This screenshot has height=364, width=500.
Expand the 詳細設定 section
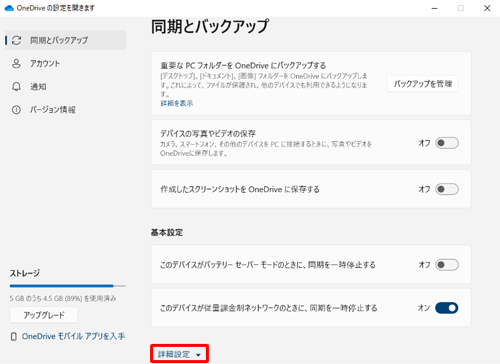coord(179,354)
